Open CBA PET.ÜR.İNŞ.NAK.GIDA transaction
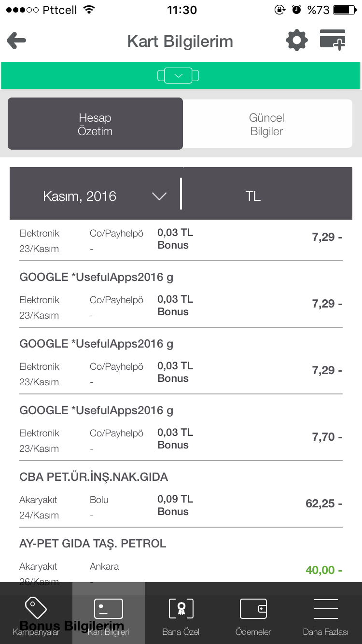 [94, 477]
